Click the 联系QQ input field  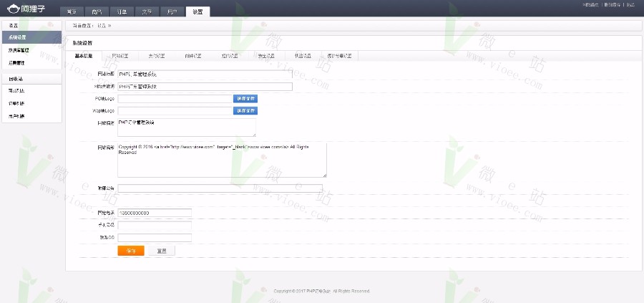pos(155,238)
